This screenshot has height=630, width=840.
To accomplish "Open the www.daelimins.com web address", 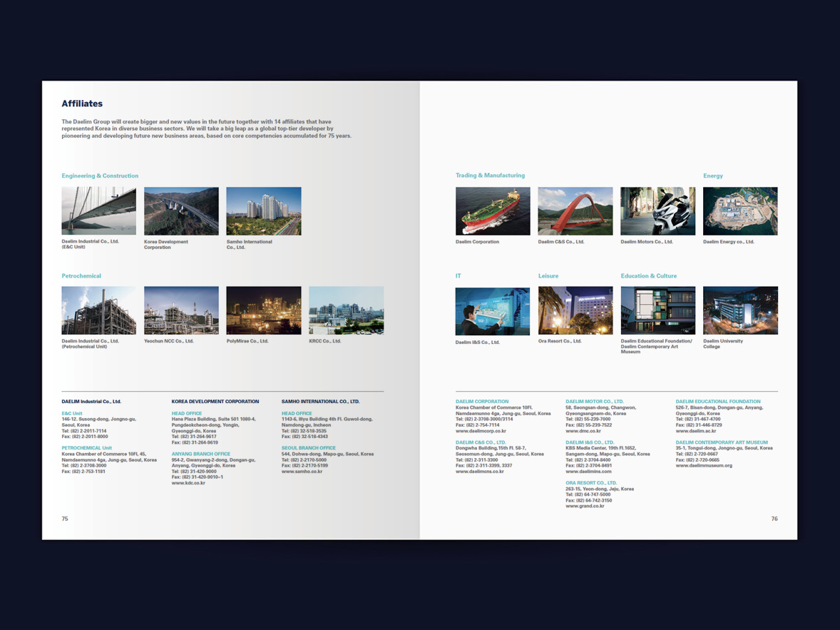I will click(588, 472).
